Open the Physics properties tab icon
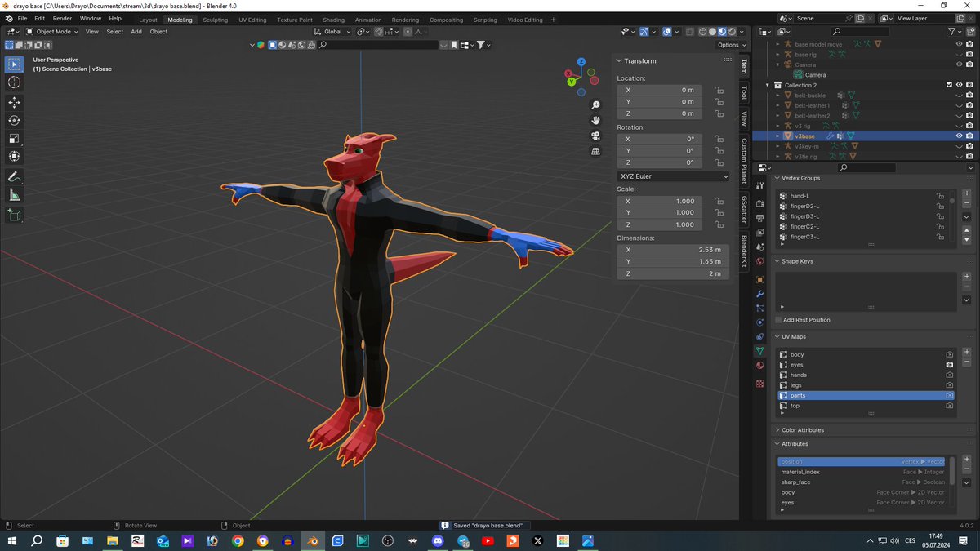 click(x=759, y=322)
